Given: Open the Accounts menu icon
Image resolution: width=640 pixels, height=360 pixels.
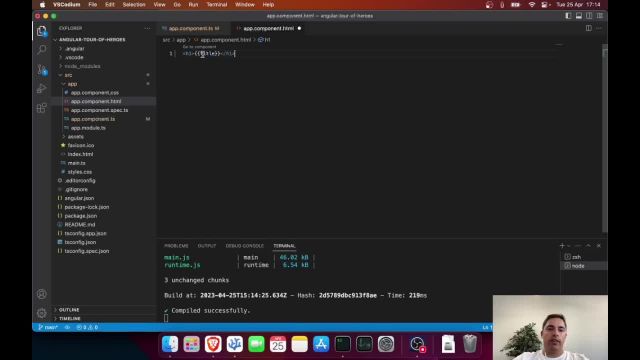Looking at the screenshot, I should [42, 294].
